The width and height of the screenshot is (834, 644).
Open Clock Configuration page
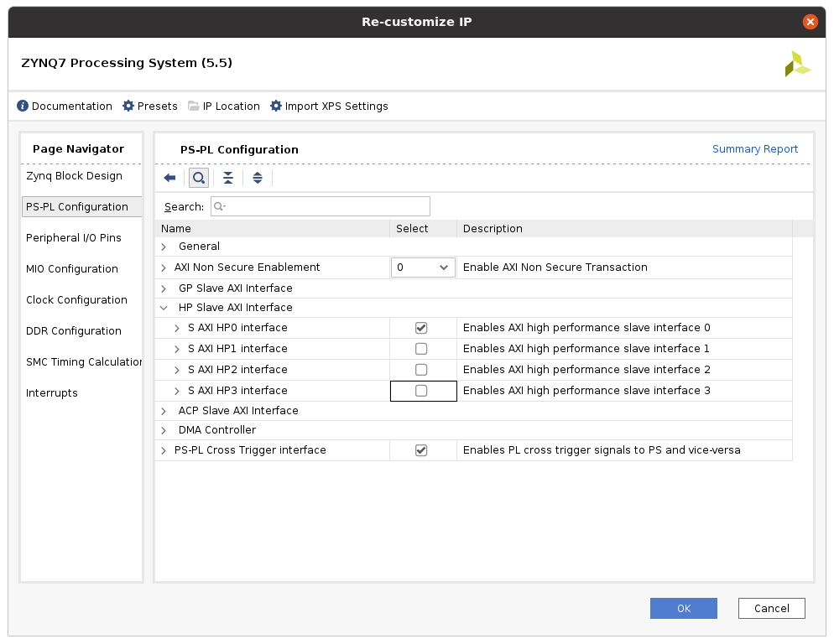(x=76, y=300)
